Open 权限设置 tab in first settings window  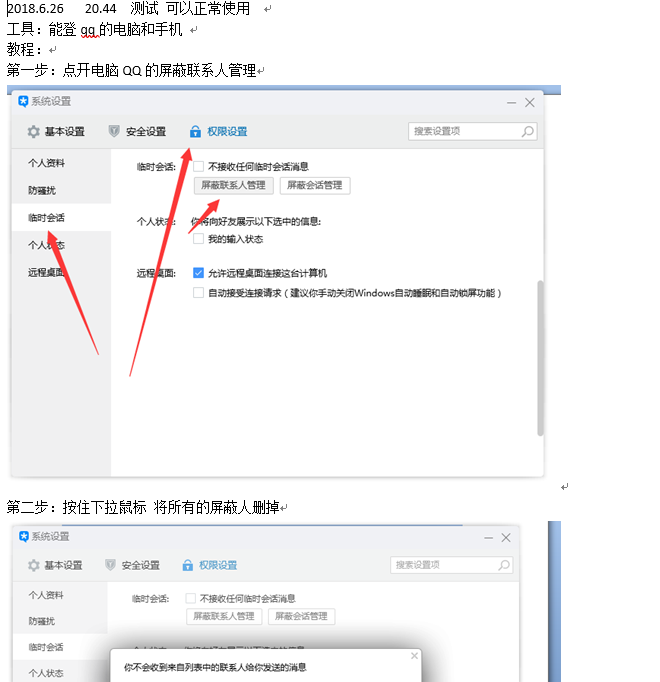[x=227, y=131]
